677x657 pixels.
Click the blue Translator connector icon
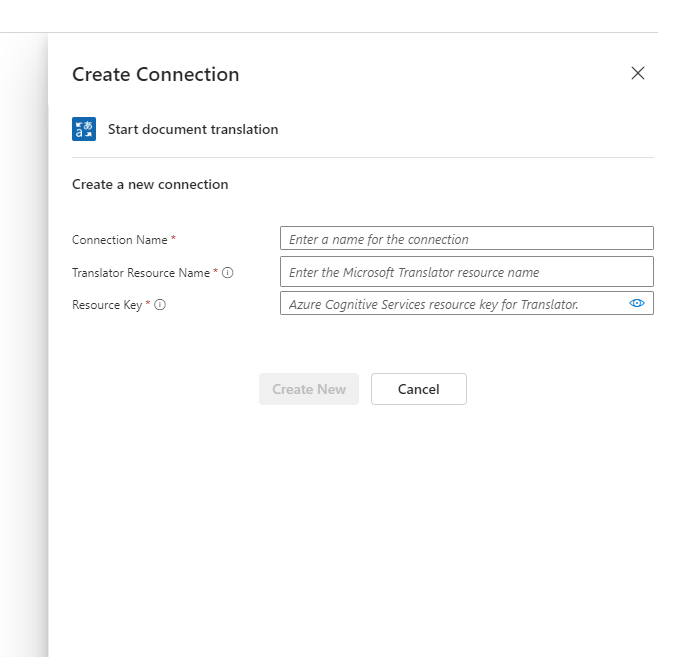[x=84, y=129]
